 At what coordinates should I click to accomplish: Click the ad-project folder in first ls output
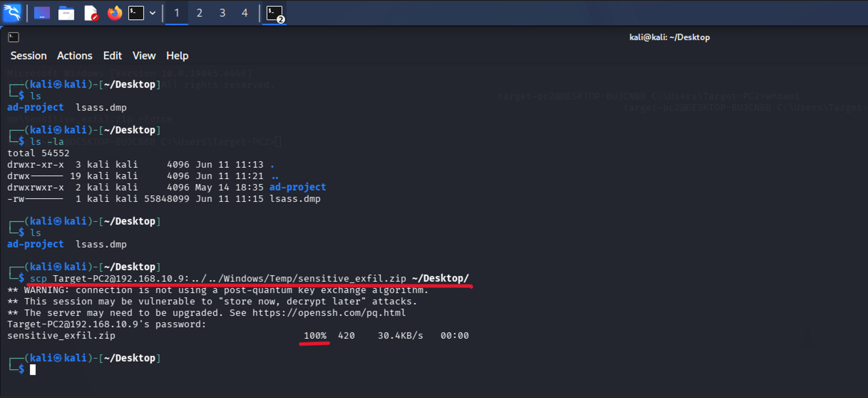point(36,107)
